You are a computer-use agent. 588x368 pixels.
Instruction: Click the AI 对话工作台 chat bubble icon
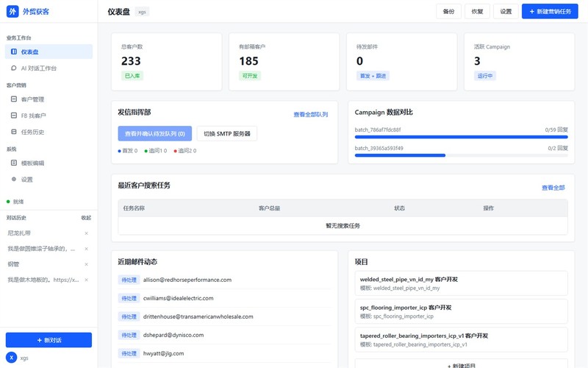pos(14,68)
